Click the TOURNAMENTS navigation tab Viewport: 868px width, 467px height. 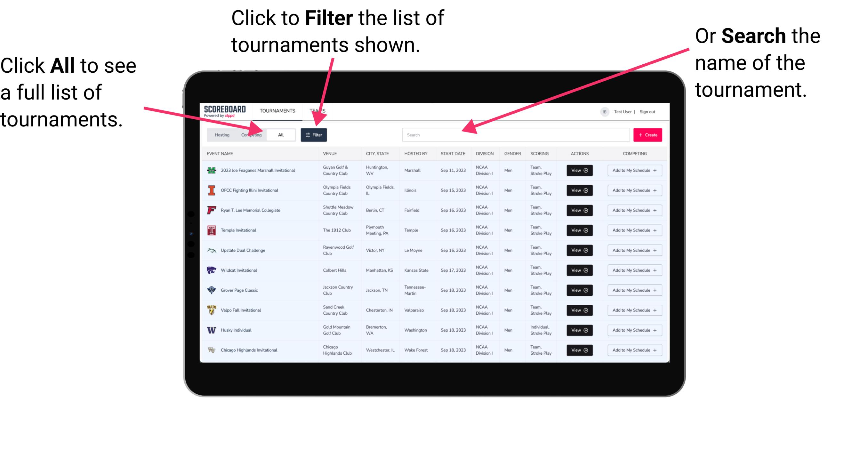(277, 110)
